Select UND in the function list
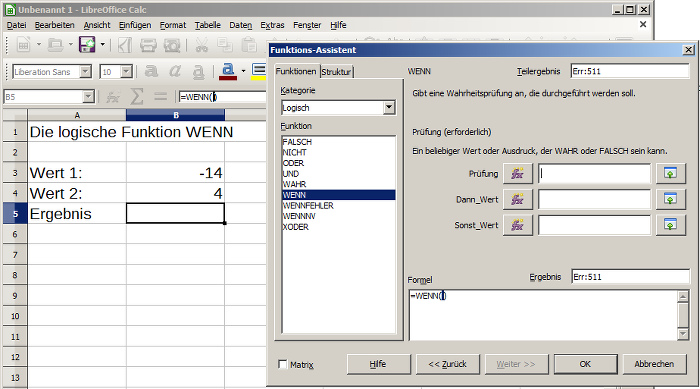The width and height of the screenshot is (700, 389). [x=338, y=174]
